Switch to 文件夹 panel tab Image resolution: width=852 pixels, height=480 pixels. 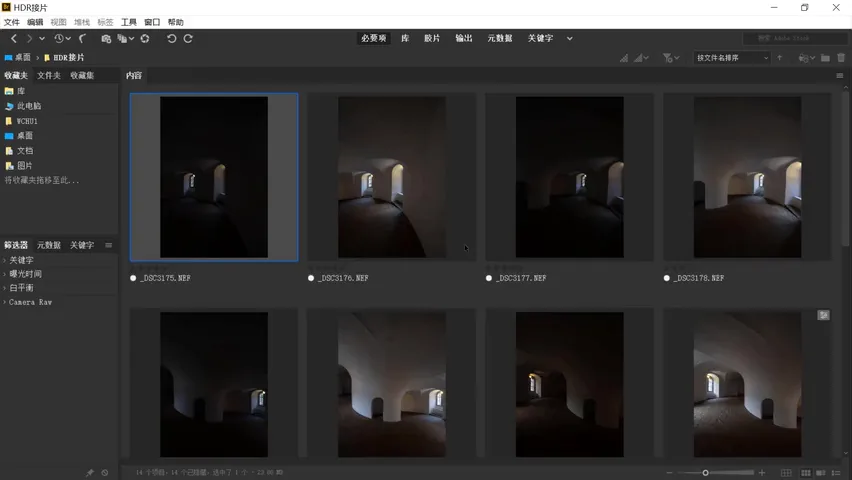49,76
